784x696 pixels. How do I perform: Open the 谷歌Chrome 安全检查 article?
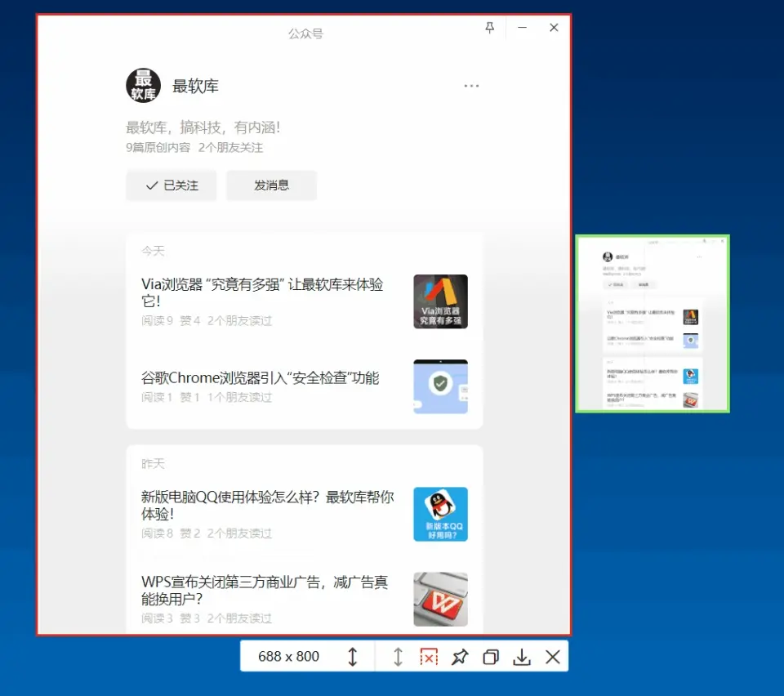click(x=261, y=377)
